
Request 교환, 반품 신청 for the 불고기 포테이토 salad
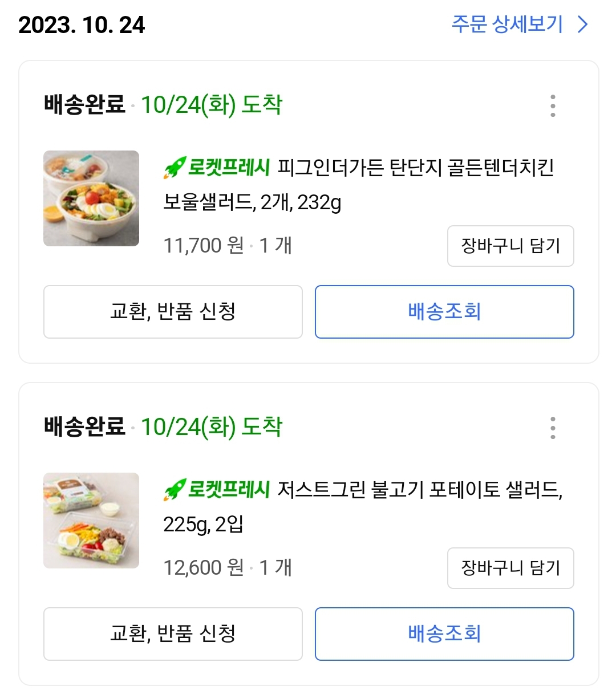point(173,634)
